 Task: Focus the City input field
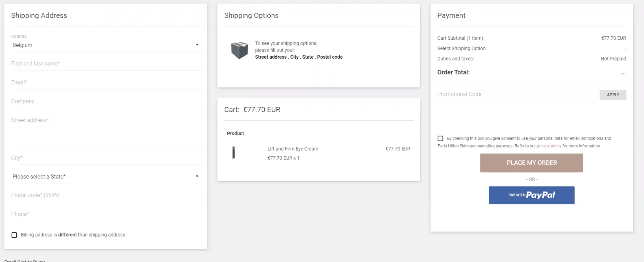(x=105, y=158)
